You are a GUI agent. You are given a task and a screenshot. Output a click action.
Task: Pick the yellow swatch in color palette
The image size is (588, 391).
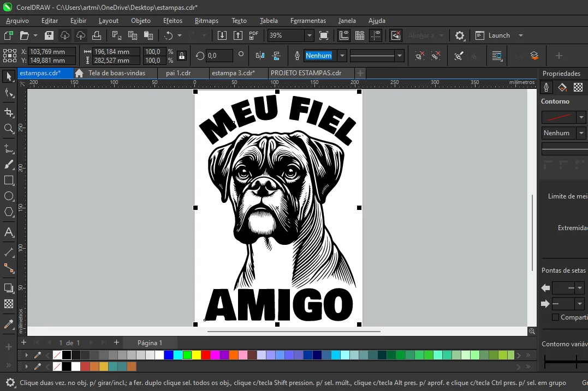click(x=197, y=354)
